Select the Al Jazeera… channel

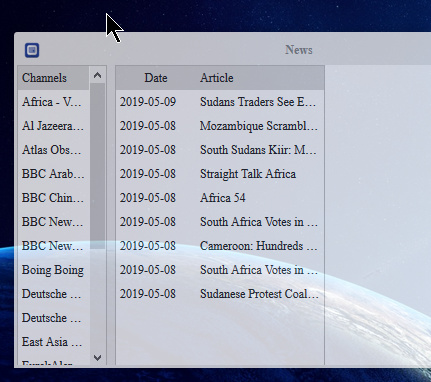click(54, 126)
